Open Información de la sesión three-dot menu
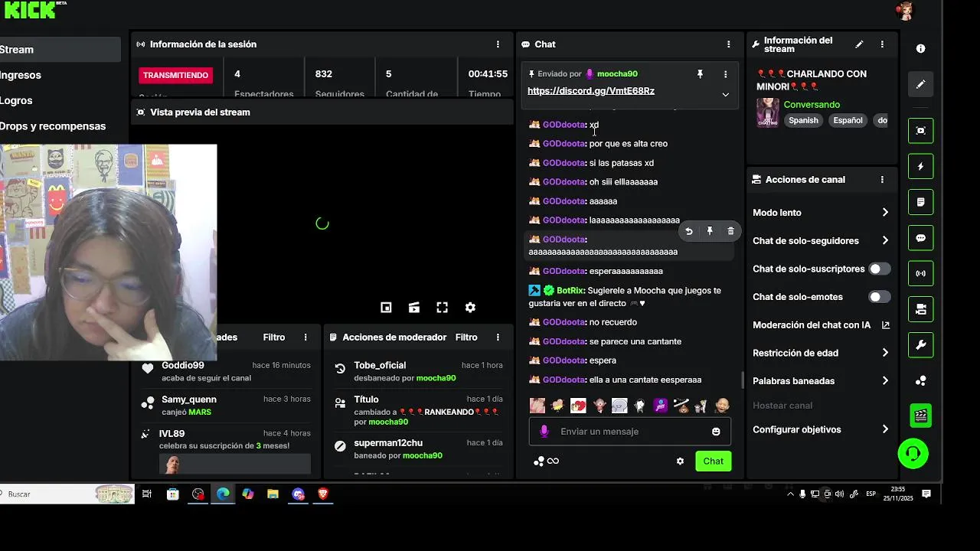980x551 pixels. tap(498, 44)
